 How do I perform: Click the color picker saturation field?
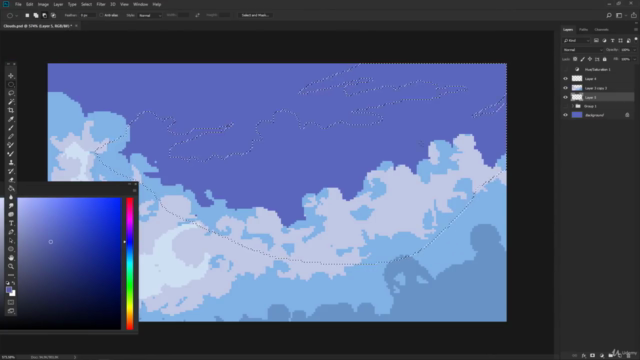(x=69, y=264)
